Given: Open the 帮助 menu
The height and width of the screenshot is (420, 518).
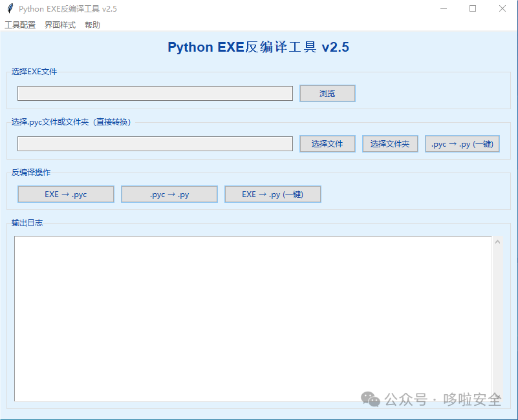Looking at the screenshot, I should [x=92, y=25].
